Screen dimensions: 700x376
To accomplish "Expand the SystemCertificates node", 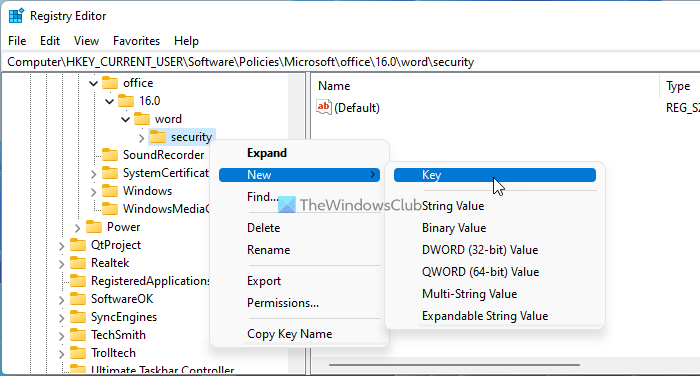I will 93,174.
